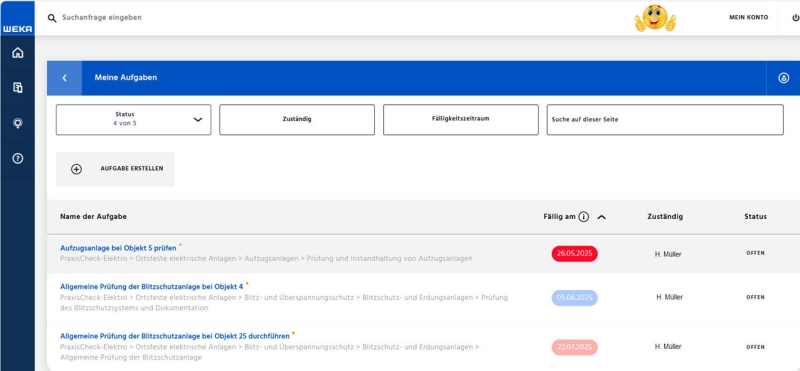This screenshot has width=800, height=371.
Task: Open task Aufzugsanlage bei Objekt 5 prüfen
Action: 118,248
